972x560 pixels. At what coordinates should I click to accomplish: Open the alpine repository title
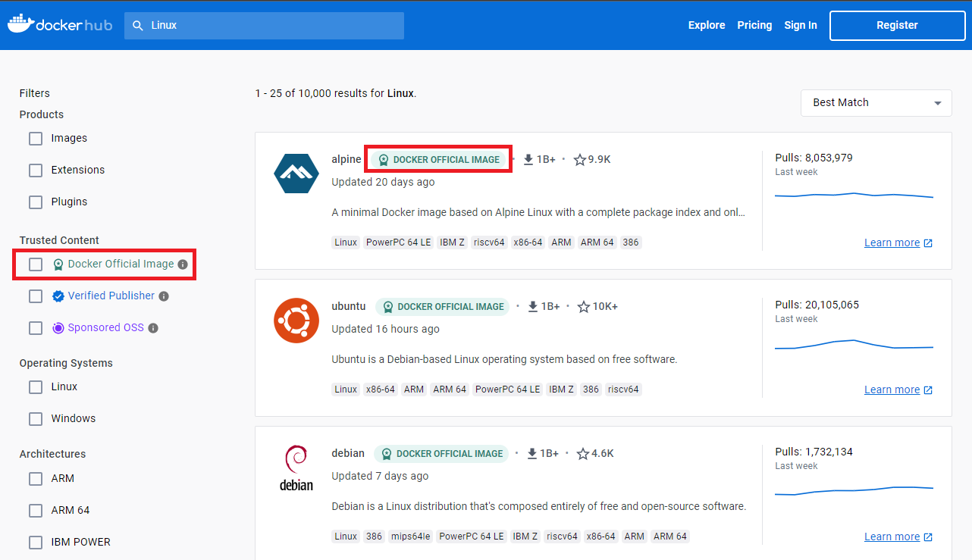pyautogui.click(x=346, y=159)
